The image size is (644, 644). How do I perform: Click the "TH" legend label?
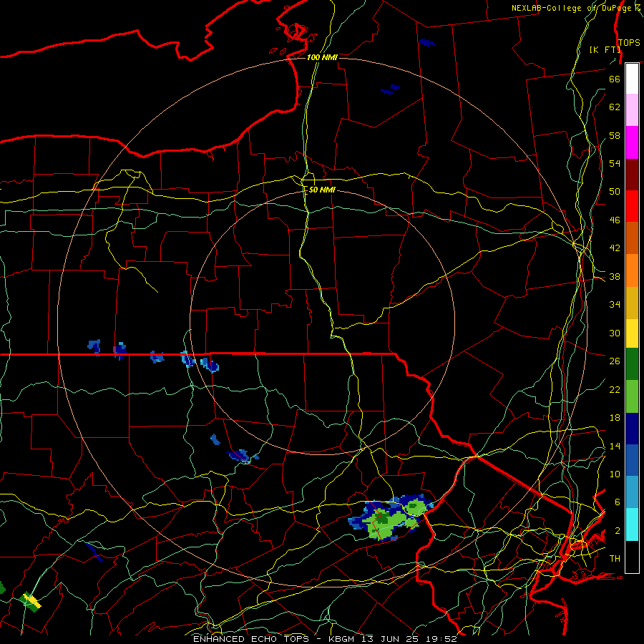pyautogui.click(x=615, y=559)
